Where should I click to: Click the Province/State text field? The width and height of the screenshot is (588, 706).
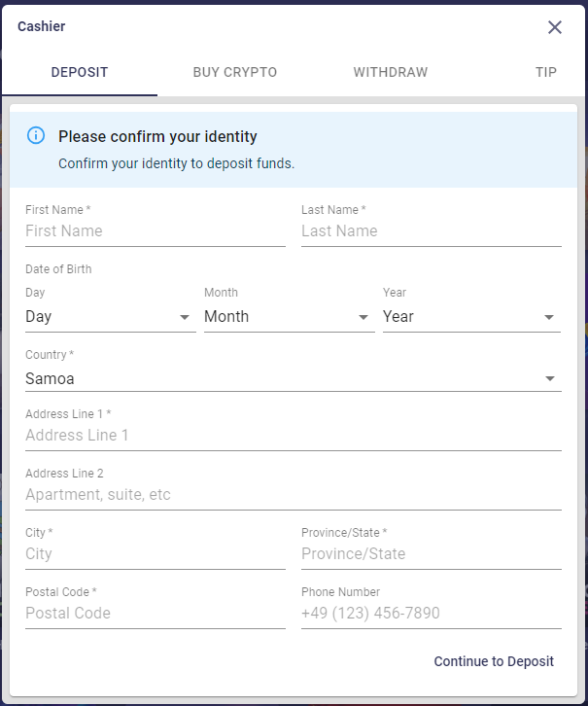tap(432, 554)
